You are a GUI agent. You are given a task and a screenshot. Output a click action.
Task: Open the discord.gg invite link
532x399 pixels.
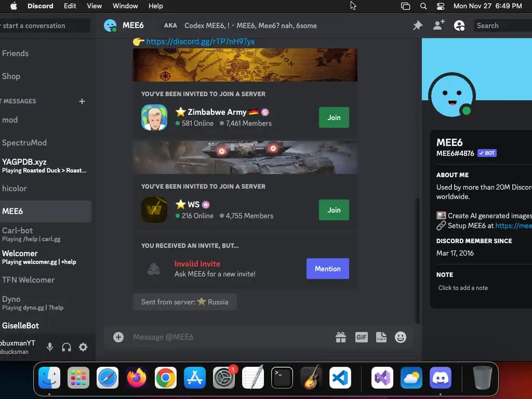pyautogui.click(x=200, y=42)
